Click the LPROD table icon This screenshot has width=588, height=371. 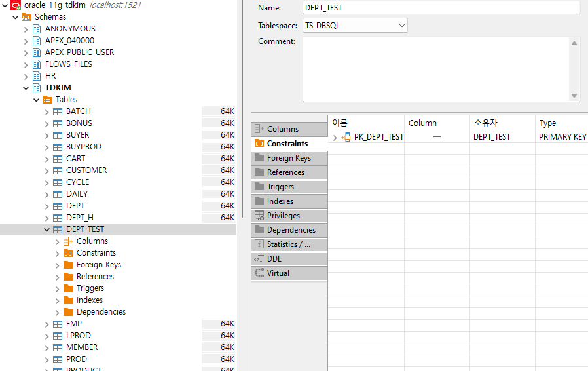58,336
